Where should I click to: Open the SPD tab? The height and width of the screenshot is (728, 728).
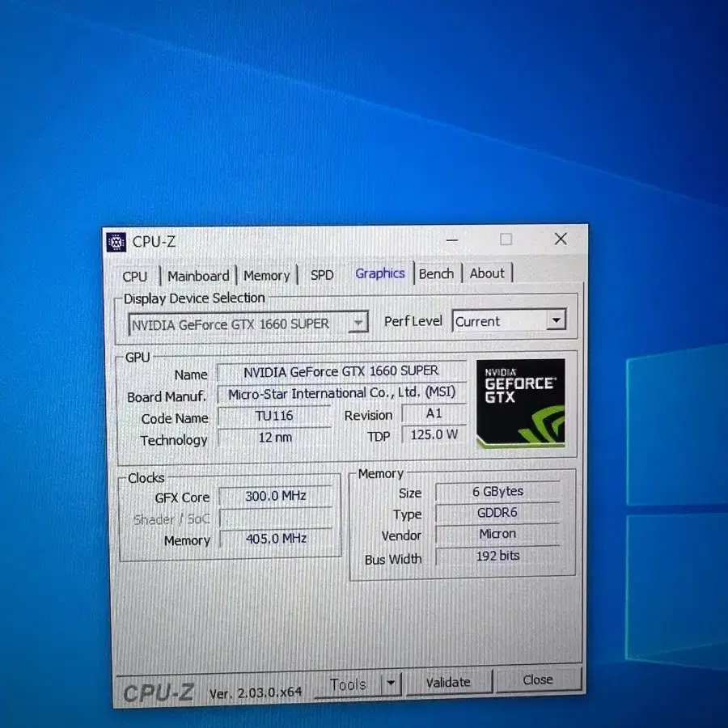322,275
